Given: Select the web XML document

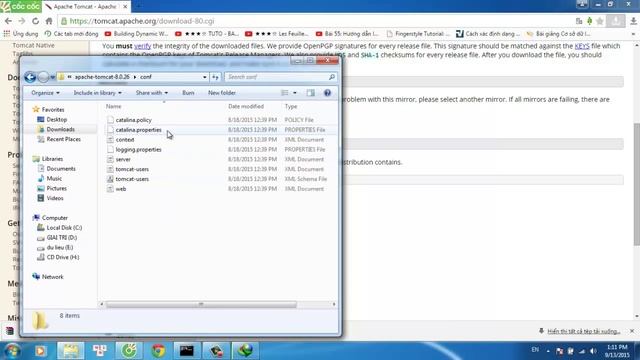Looking at the screenshot, I should (121, 189).
